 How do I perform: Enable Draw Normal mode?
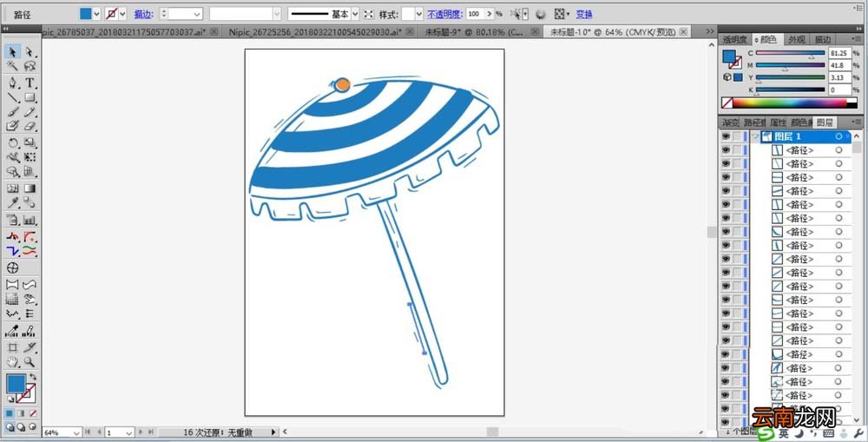pos(10,427)
